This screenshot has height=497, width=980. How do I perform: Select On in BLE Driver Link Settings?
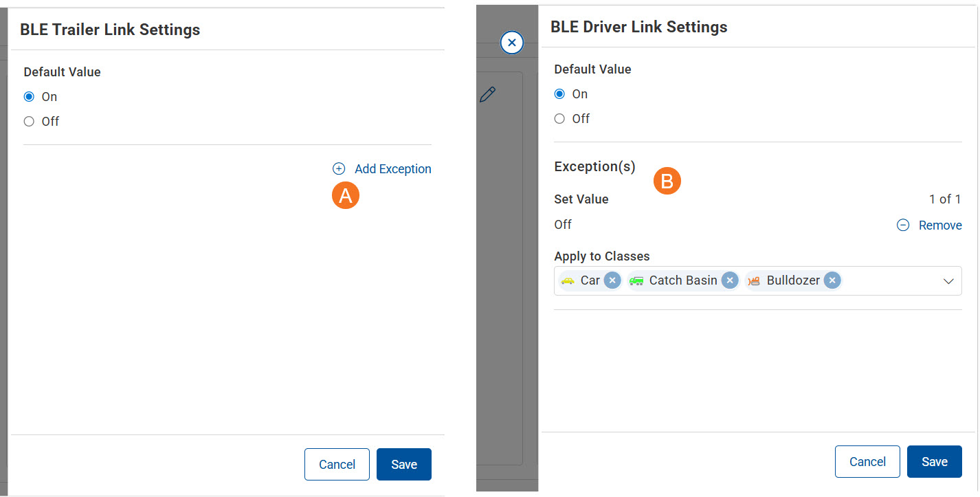pos(559,94)
